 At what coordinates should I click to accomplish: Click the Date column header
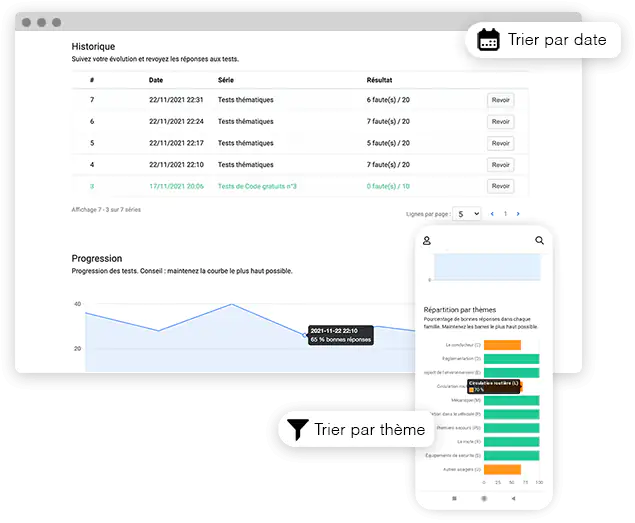(156, 80)
